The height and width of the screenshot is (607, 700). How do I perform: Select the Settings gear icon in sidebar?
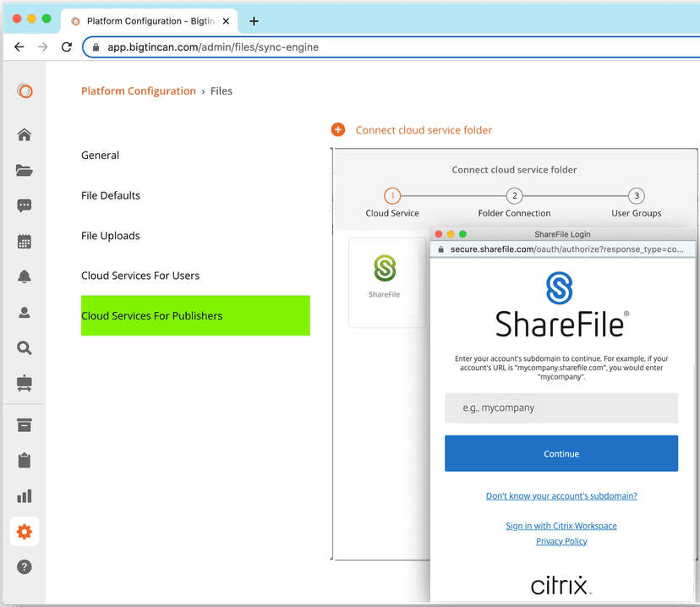click(24, 531)
